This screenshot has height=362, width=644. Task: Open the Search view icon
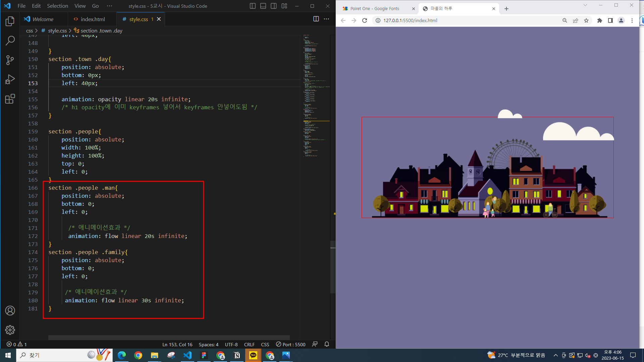(x=10, y=41)
